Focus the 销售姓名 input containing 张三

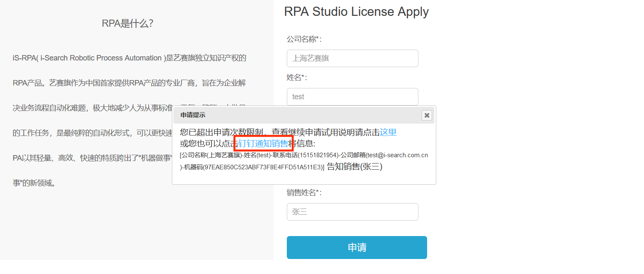click(x=352, y=212)
